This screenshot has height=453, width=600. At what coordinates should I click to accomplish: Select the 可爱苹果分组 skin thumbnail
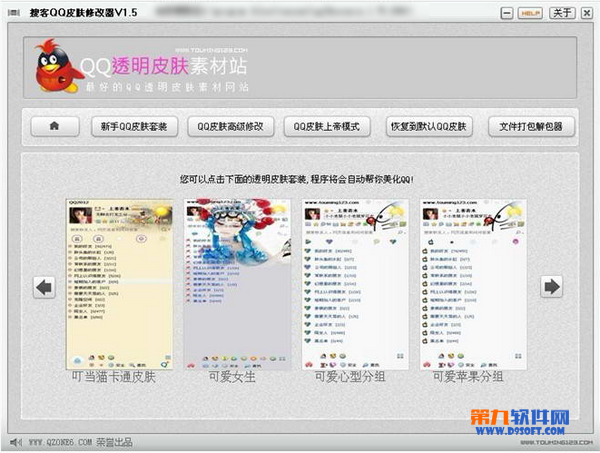tap(473, 284)
